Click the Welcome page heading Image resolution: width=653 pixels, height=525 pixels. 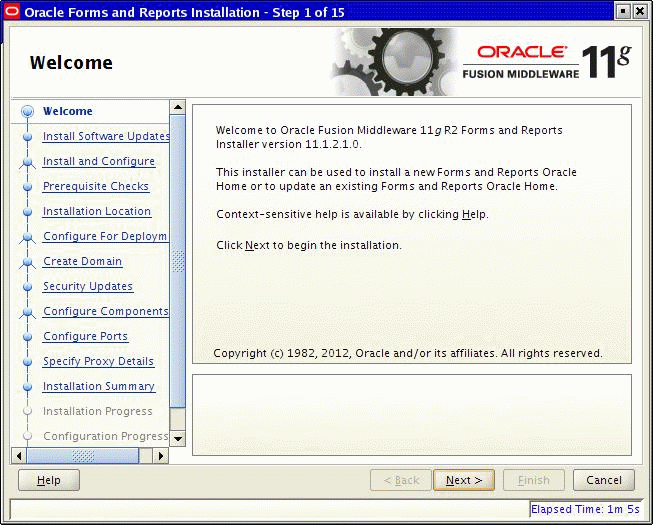71,62
